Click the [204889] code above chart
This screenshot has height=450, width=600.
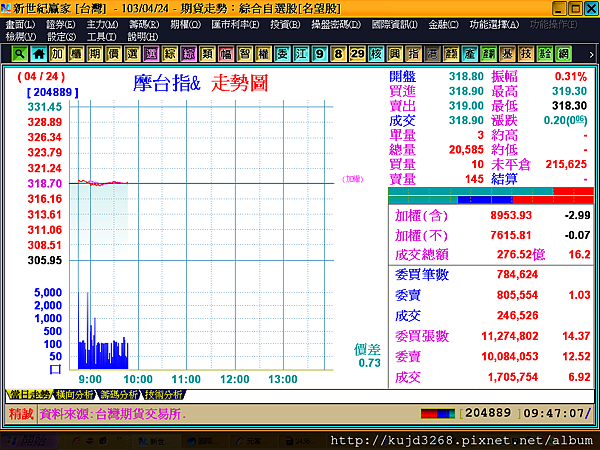52,92
